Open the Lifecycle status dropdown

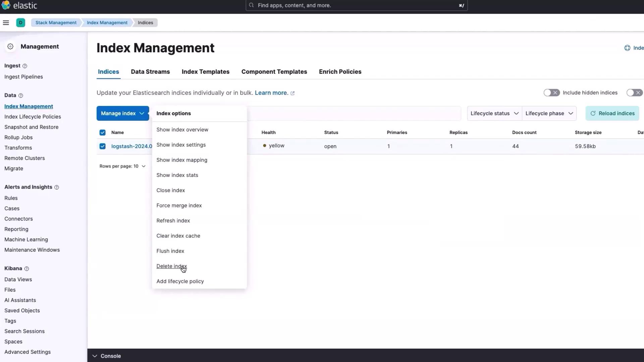(494, 114)
